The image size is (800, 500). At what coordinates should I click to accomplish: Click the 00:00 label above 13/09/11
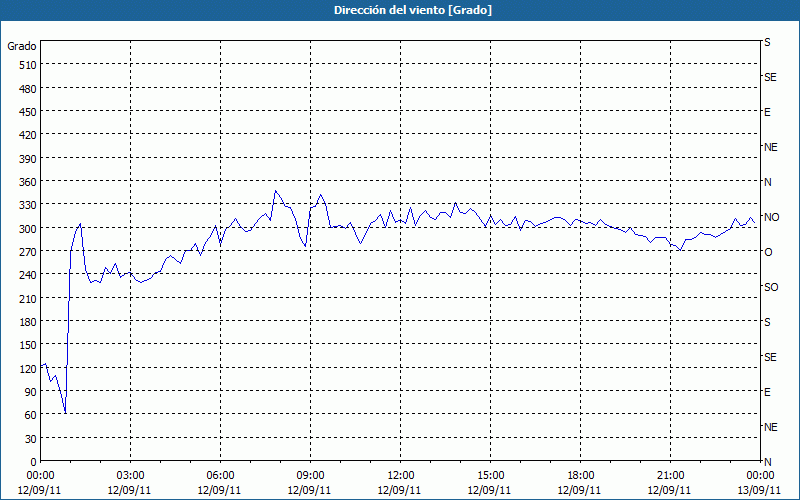pyautogui.click(x=760, y=476)
